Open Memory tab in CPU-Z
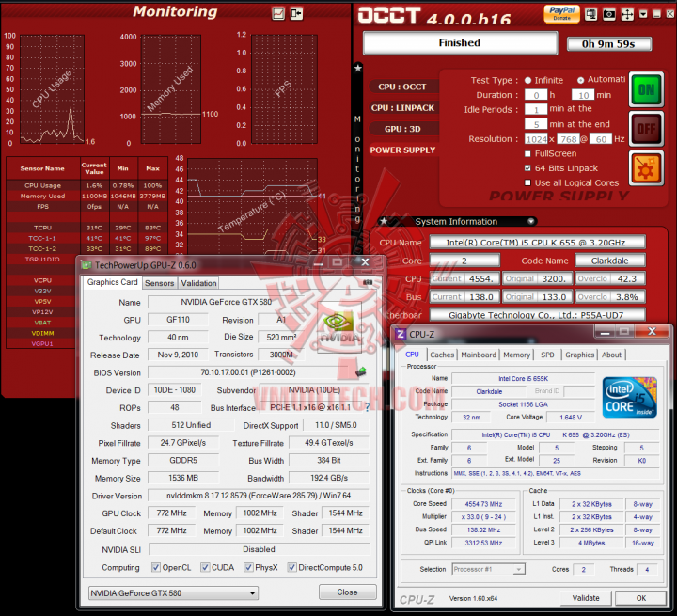677x616 pixels. [x=516, y=355]
